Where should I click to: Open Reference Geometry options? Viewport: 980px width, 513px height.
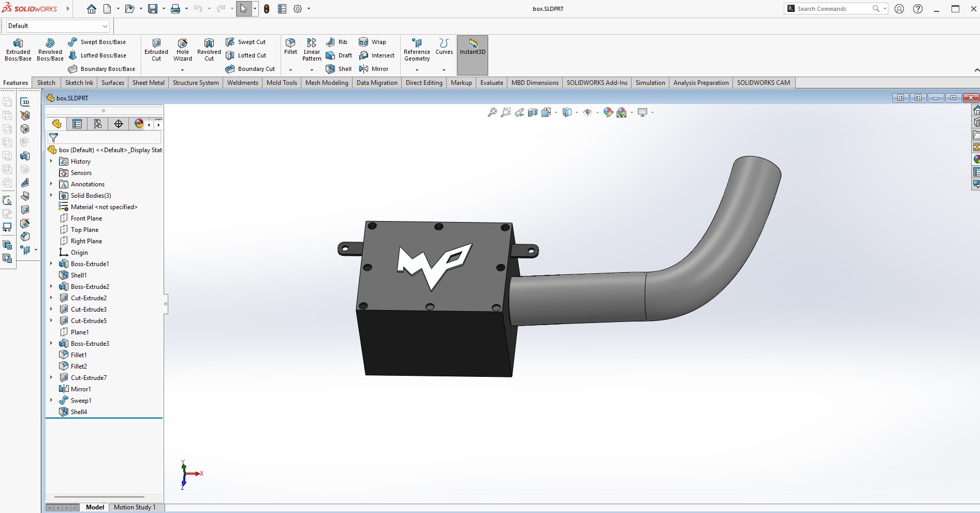click(x=417, y=50)
